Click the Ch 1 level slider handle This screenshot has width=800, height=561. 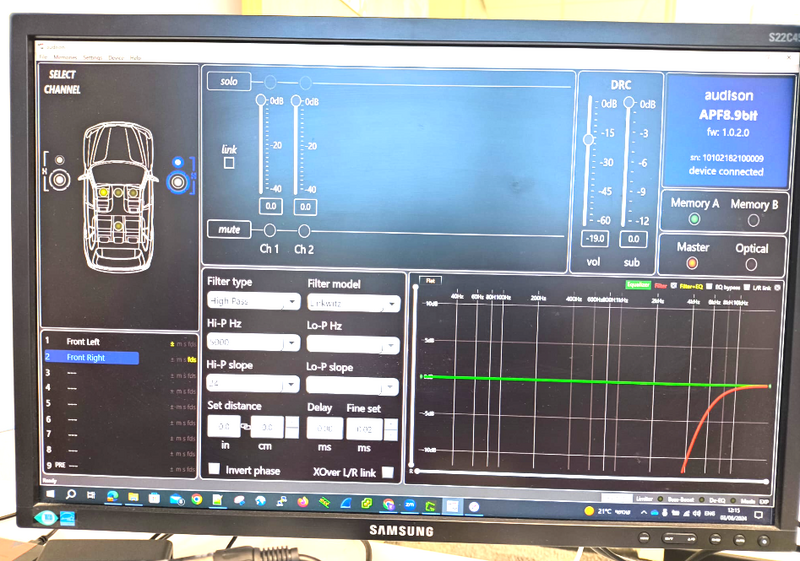tap(261, 99)
